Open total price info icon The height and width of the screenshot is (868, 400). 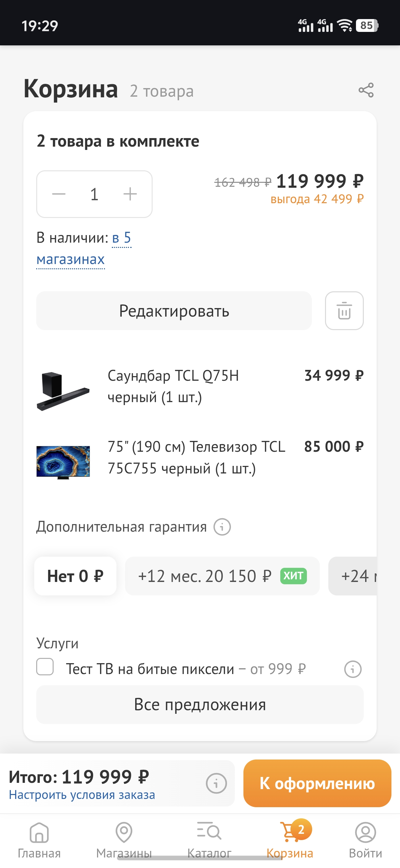[216, 783]
